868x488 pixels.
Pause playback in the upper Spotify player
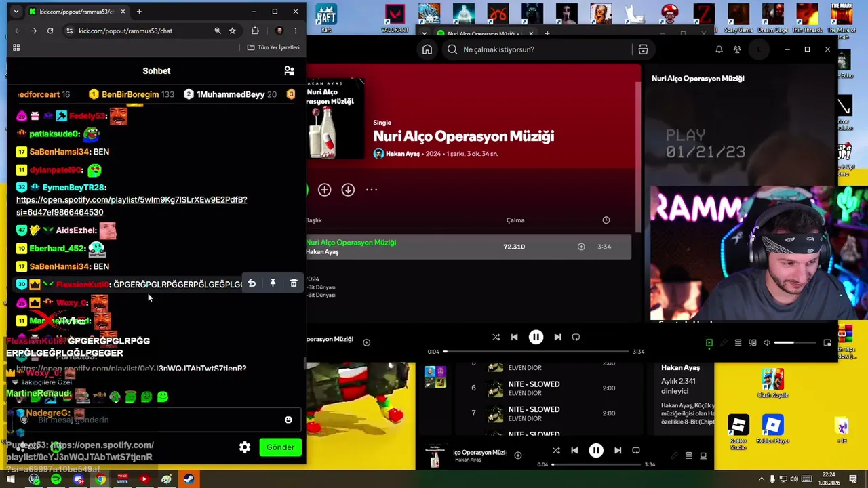[x=536, y=337]
